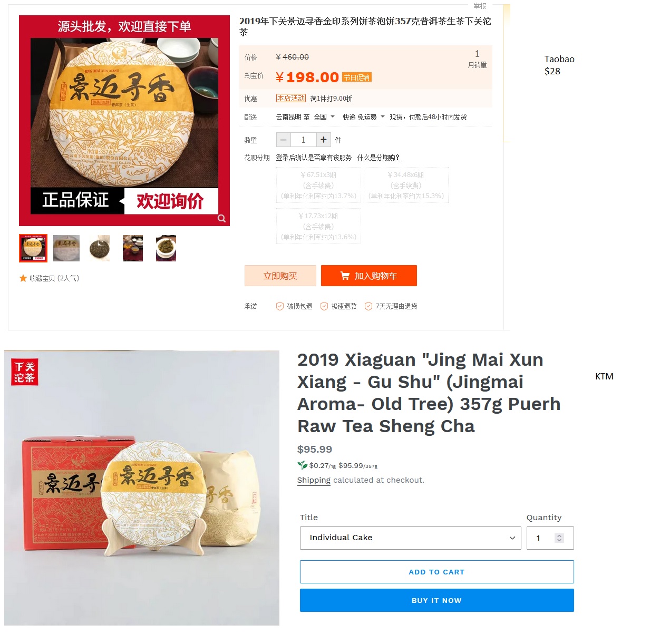Increase the Quantity stepper arrow
This screenshot has width=650, height=644.
[559, 535]
